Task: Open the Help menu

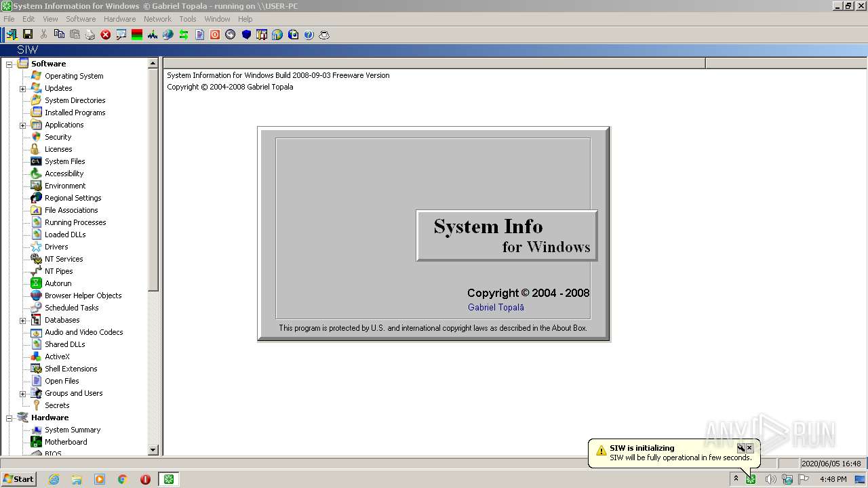Action: tap(245, 19)
